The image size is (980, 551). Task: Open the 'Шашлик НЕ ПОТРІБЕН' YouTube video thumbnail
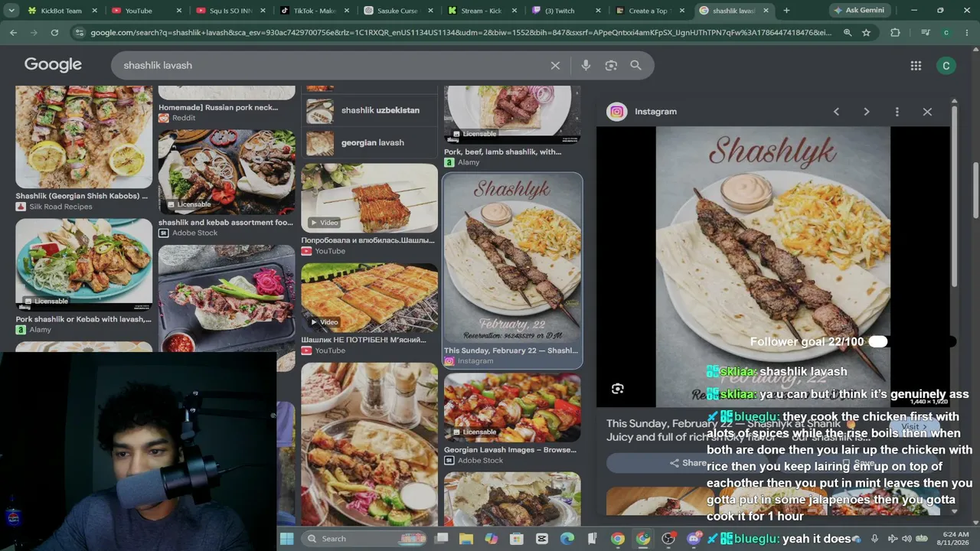point(369,298)
